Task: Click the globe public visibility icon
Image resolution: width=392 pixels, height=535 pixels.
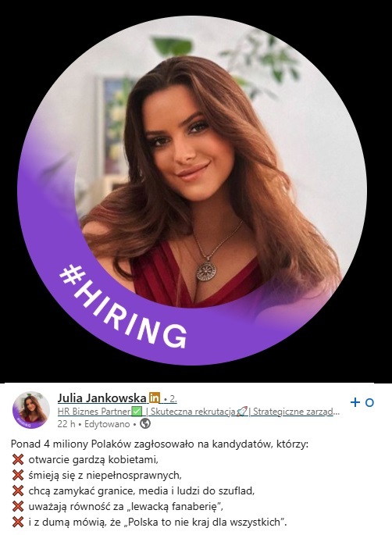Action: click(x=145, y=424)
